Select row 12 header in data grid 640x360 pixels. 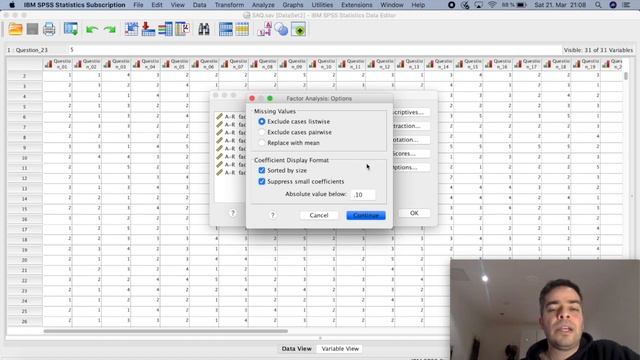(24, 178)
